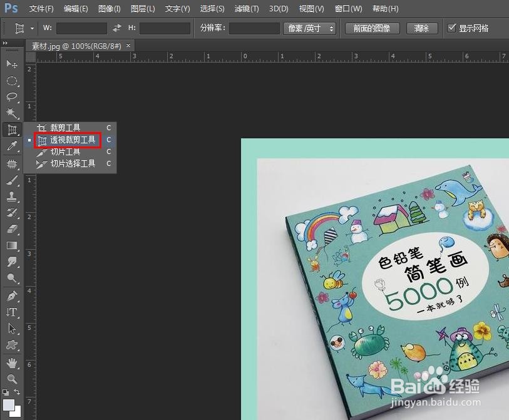Select the History Brush tool

(12, 213)
